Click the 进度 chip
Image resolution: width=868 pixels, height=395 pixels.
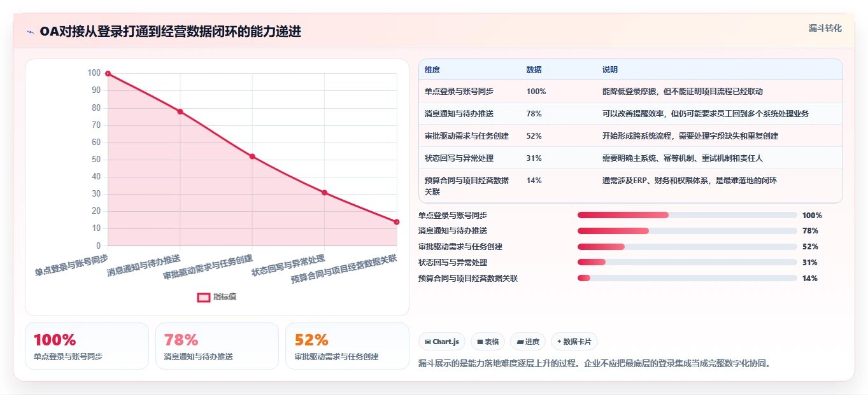point(528,342)
